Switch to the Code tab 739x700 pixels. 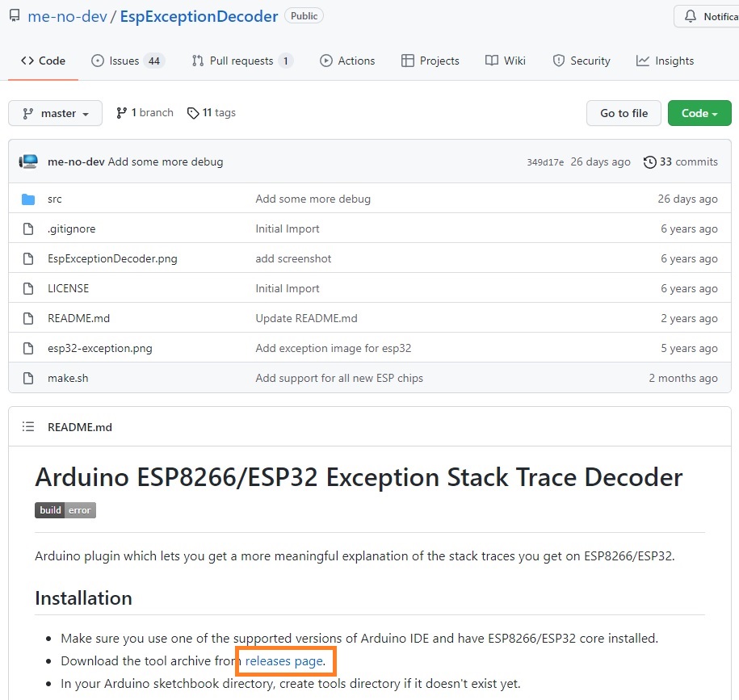click(x=43, y=61)
